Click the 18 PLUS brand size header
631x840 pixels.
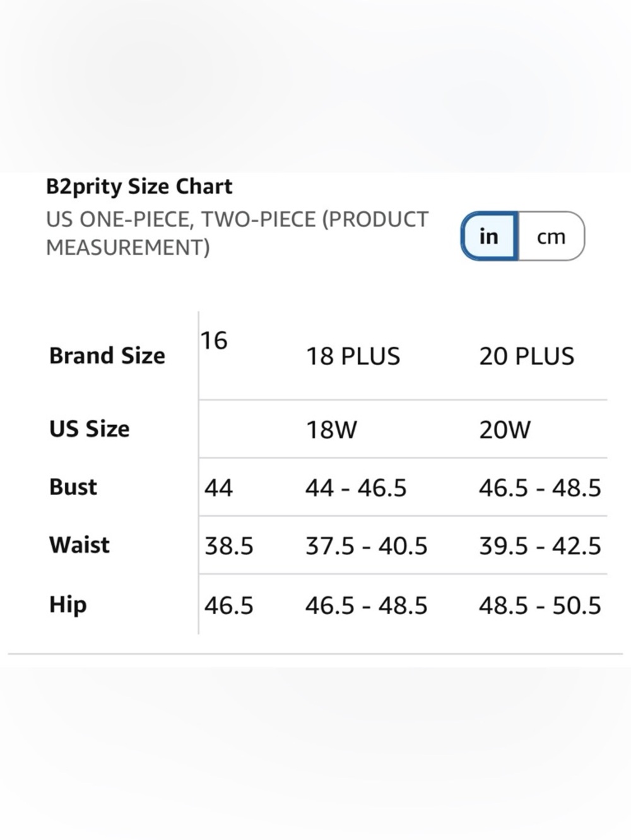(x=353, y=356)
